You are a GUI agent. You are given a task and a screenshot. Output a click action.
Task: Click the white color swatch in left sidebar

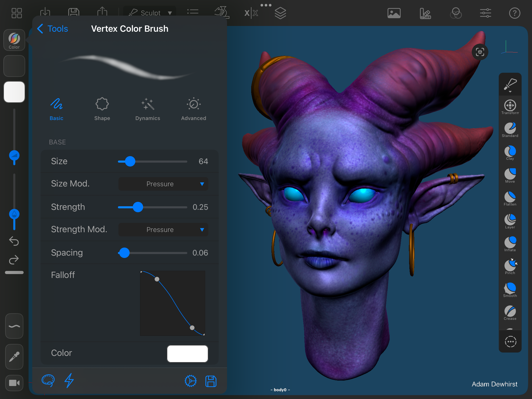point(14,92)
